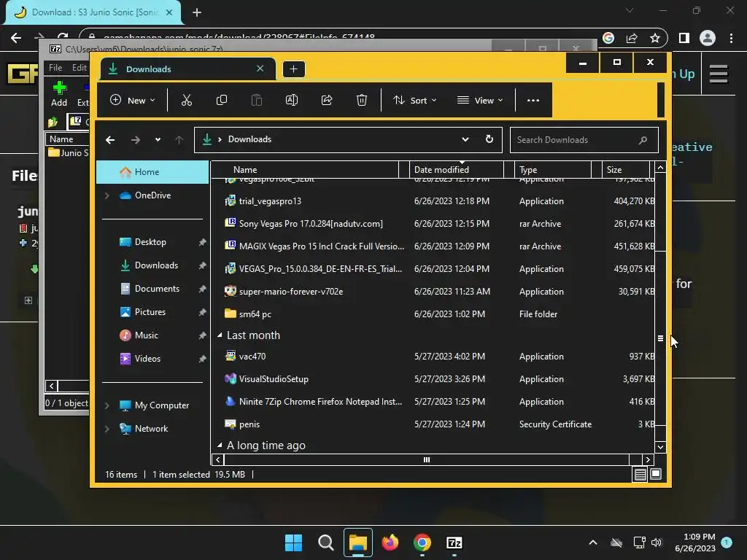
Task: Click the Add button in 7-Zip window
Action: [59, 94]
